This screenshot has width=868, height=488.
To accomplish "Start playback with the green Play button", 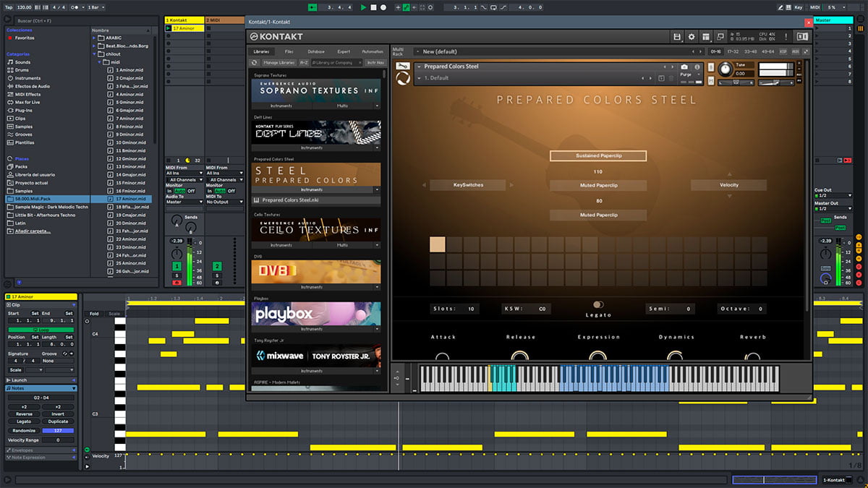I will [x=364, y=7].
